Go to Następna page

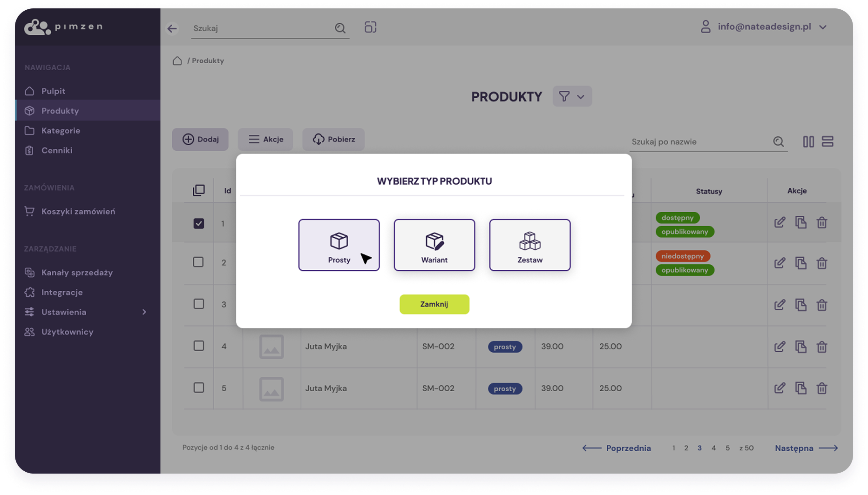[806, 448]
